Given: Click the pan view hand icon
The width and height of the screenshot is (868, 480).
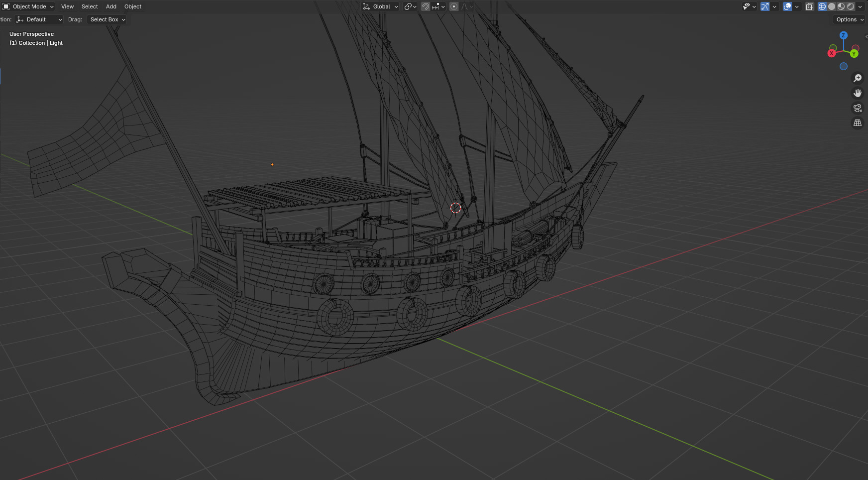Looking at the screenshot, I should (x=858, y=93).
